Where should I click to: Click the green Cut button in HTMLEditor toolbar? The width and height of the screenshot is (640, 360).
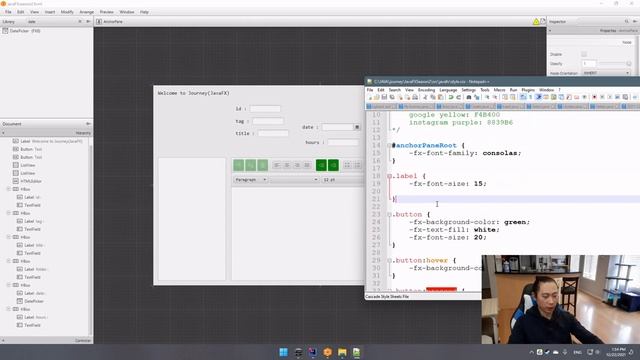pyautogui.click(x=239, y=165)
